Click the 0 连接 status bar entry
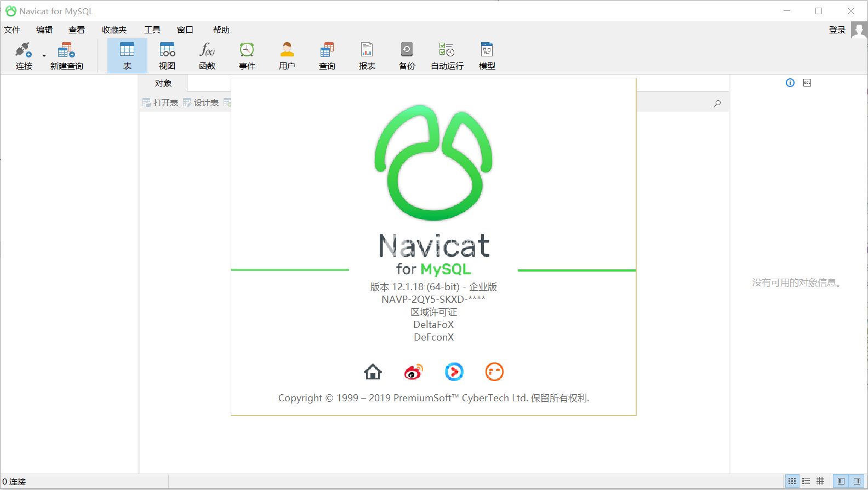868x490 pixels. (x=14, y=481)
